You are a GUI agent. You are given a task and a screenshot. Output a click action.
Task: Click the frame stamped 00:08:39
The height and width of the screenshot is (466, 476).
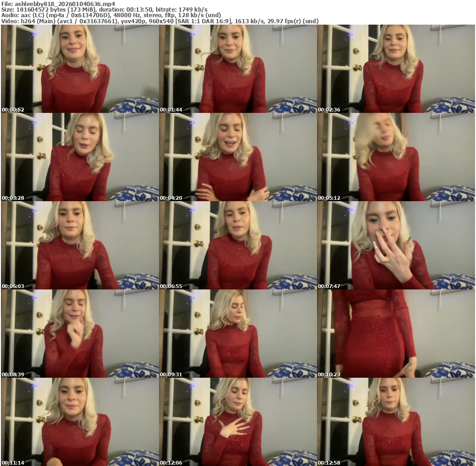(x=80, y=334)
